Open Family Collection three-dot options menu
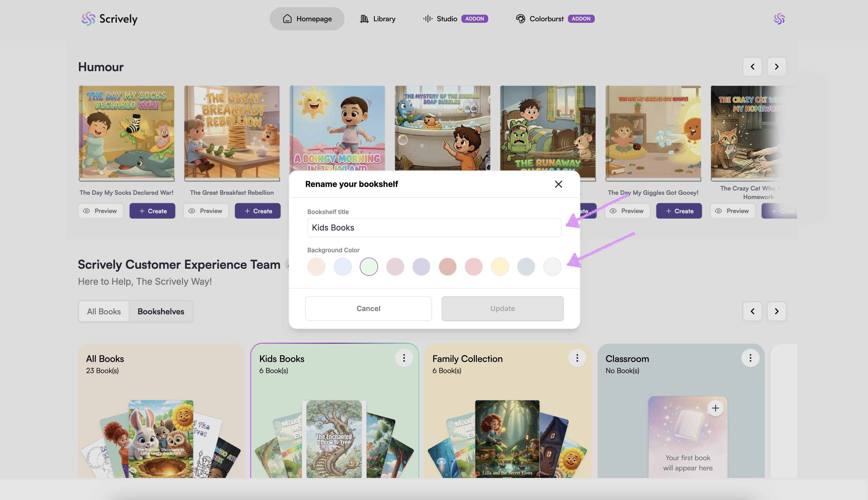The width and height of the screenshot is (868, 500). (577, 358)
